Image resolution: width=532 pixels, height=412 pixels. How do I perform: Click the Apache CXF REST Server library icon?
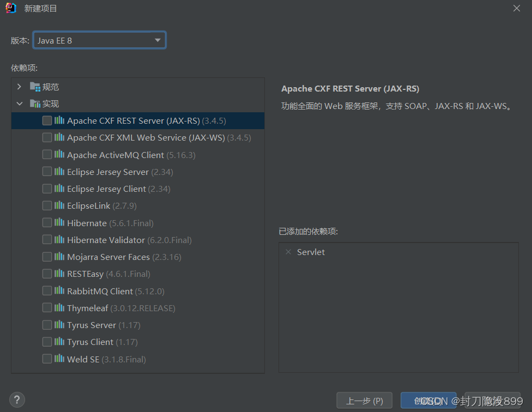coord(59,120)
